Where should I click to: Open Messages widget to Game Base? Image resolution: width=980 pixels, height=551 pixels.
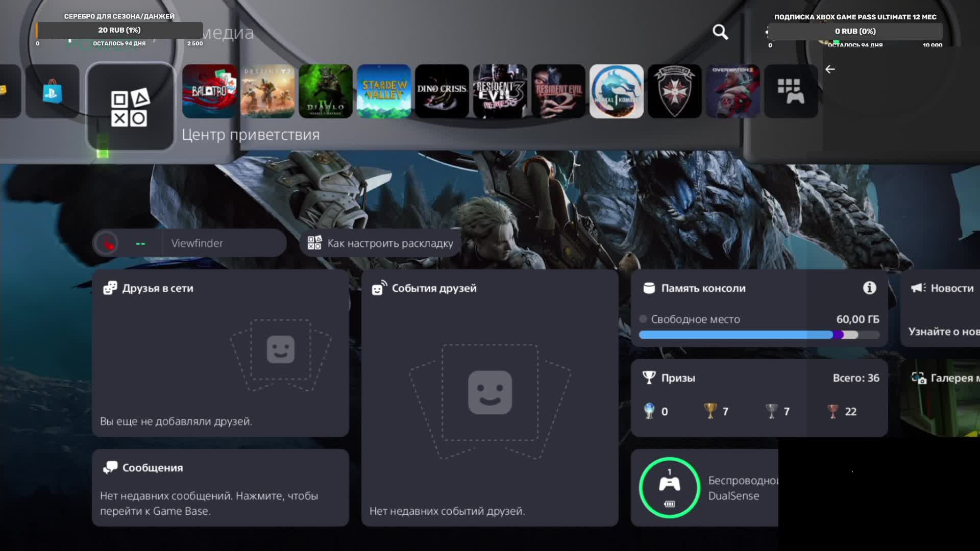(220, 488)
